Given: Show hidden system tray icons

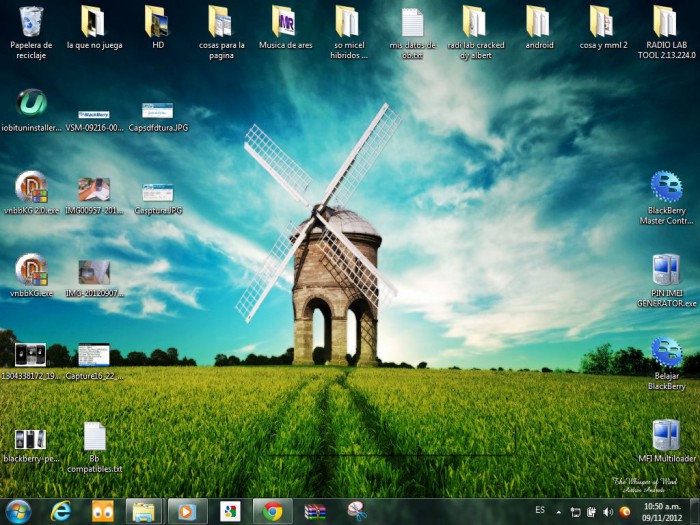Looking at the screenshot, I should [x=559, y=511].
